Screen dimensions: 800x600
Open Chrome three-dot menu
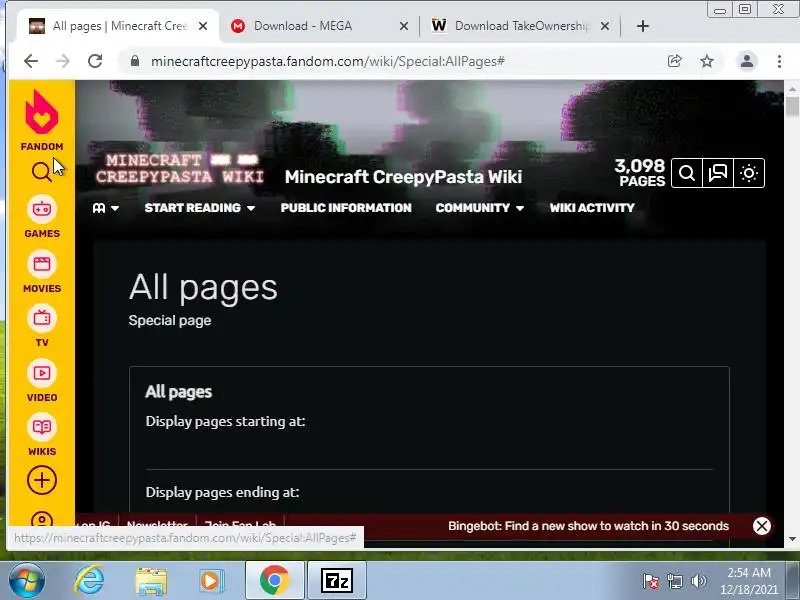(779, 61)
